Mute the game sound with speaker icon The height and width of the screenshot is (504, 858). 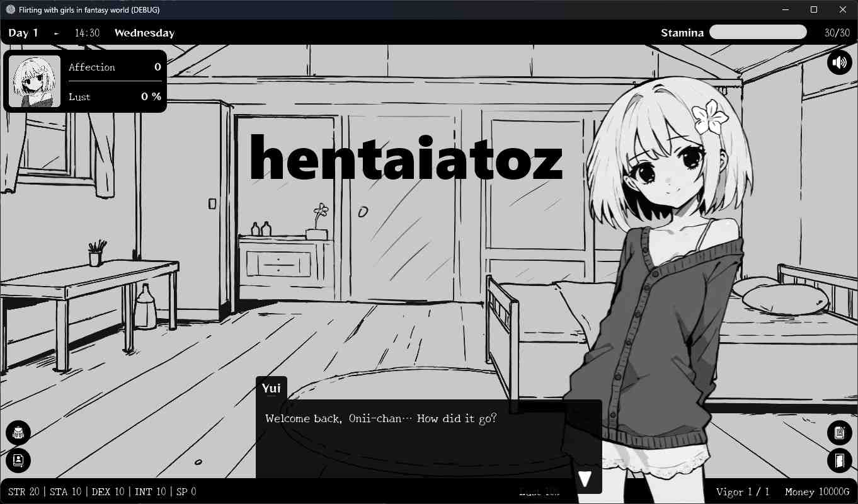(x=839, y=62)
